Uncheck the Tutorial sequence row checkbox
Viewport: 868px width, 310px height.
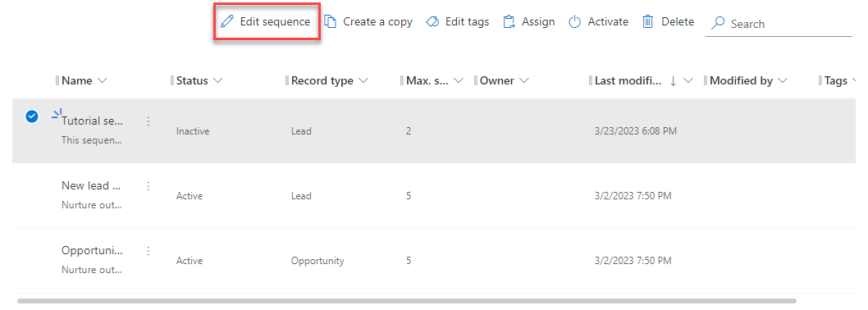pyautogui.click(x=32, y=116)
